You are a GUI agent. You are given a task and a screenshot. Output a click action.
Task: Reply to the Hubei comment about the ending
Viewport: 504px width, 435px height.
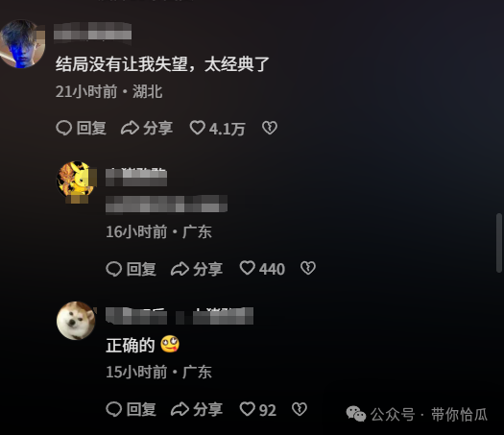point(81,128)
